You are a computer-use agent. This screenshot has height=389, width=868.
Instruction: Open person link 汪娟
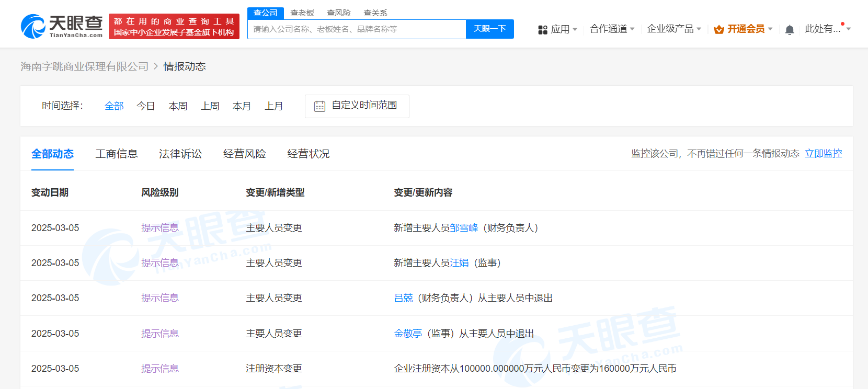(x=460, y=263)
